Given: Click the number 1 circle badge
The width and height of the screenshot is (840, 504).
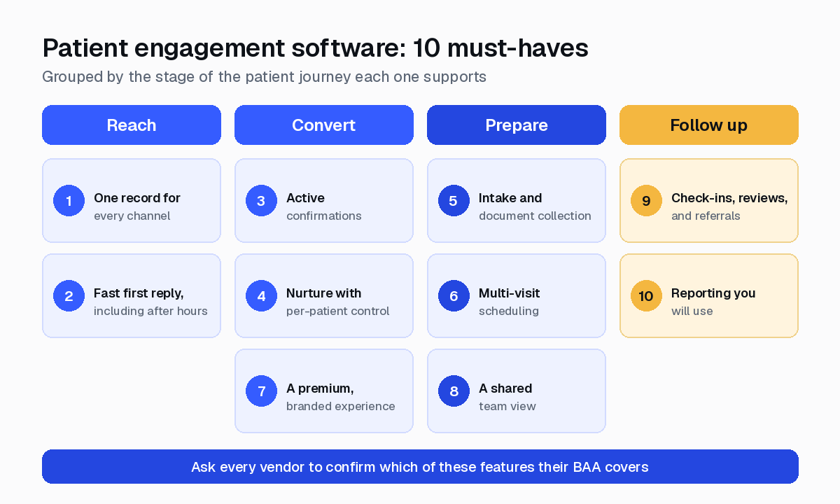Looking at the screenshot, I should (x=69, y=201).
